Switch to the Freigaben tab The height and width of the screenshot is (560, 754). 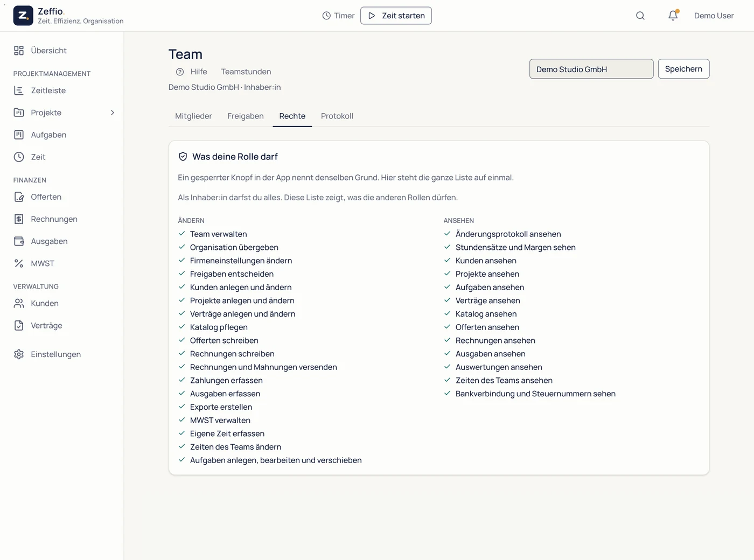[x=246, y=116]
